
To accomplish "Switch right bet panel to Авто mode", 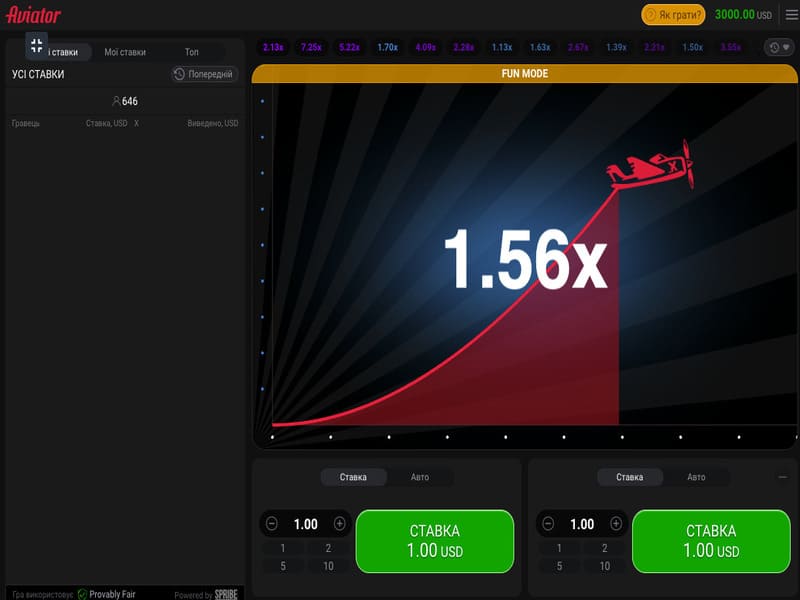I will coord(696,477).
